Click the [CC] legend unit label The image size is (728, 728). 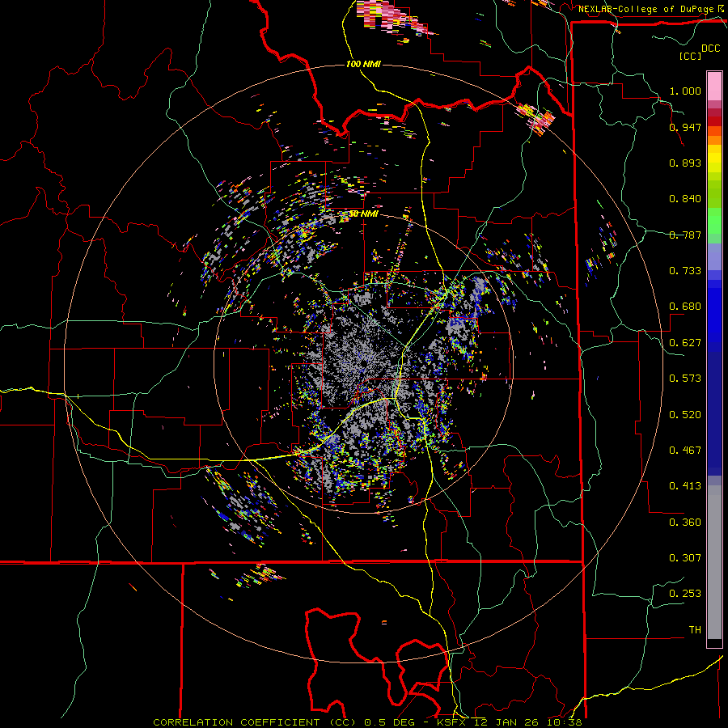[x=691, y=56]
